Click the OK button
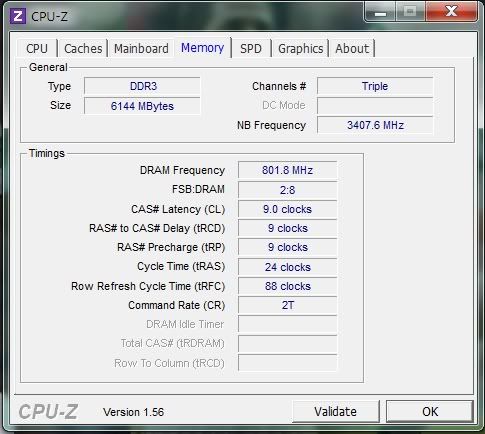The image size is (485, 434). pos(430,411)
